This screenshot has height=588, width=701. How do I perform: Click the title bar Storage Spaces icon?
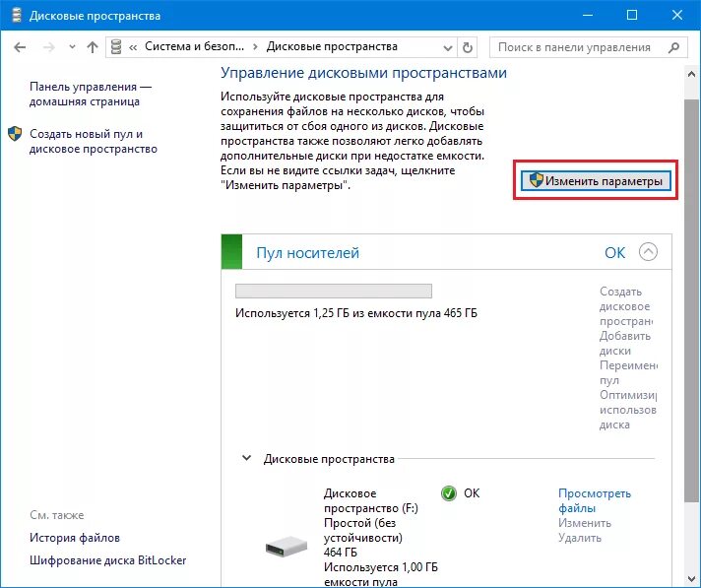(16, 15)
